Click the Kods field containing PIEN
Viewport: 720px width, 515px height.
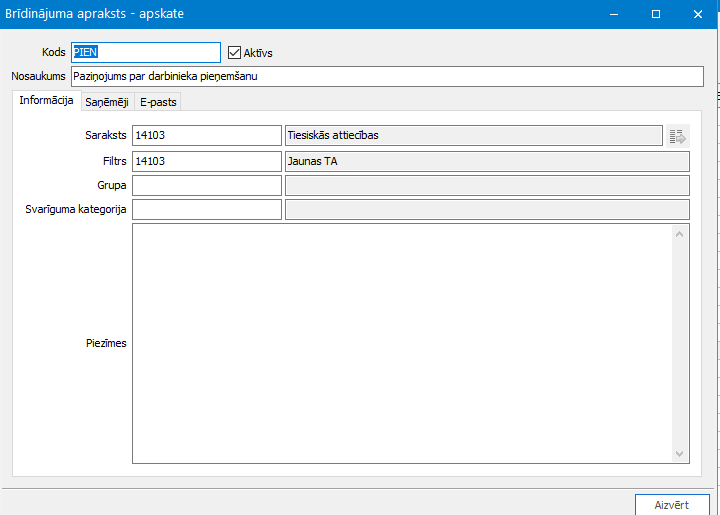tap(145, 53)
